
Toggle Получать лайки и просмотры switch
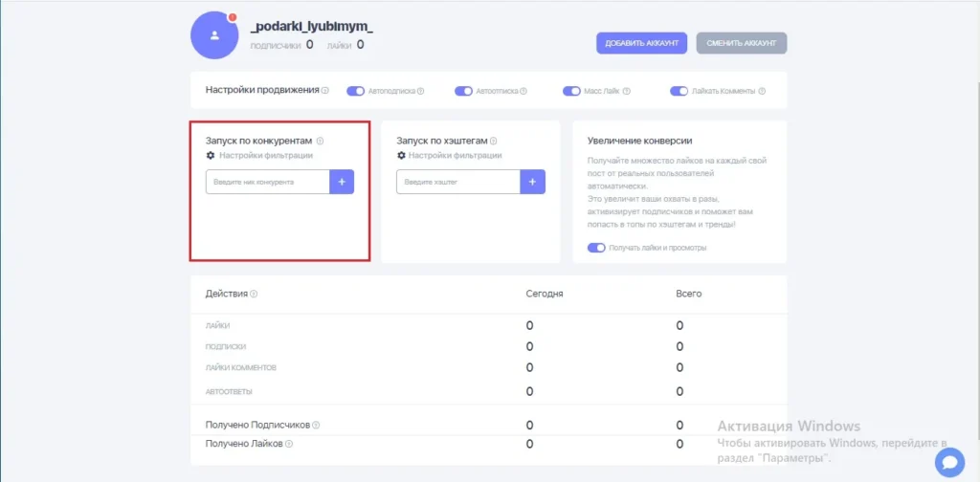pos(596,248)
